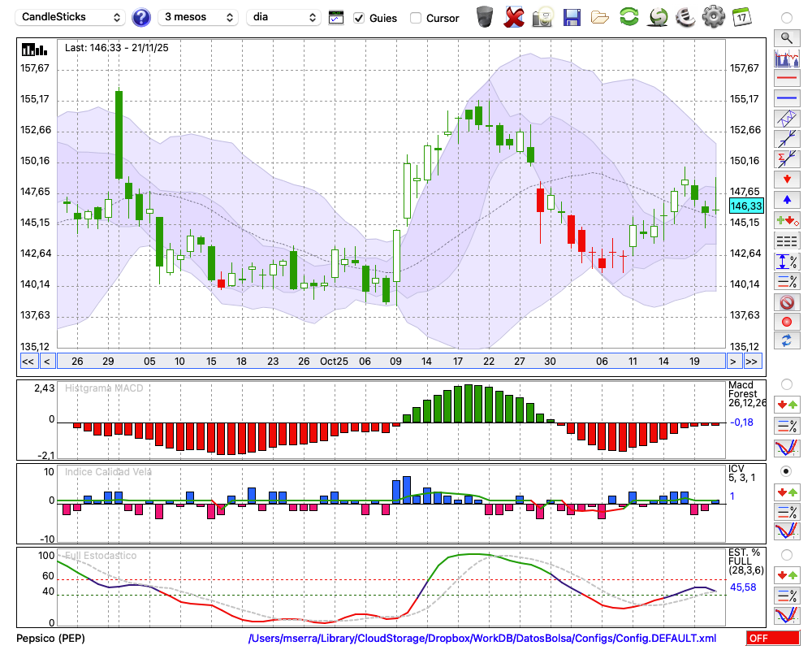The image size is (812, 650).
Task: Select the red horizontal line drawing tool
Action: (x=786, y=79)
